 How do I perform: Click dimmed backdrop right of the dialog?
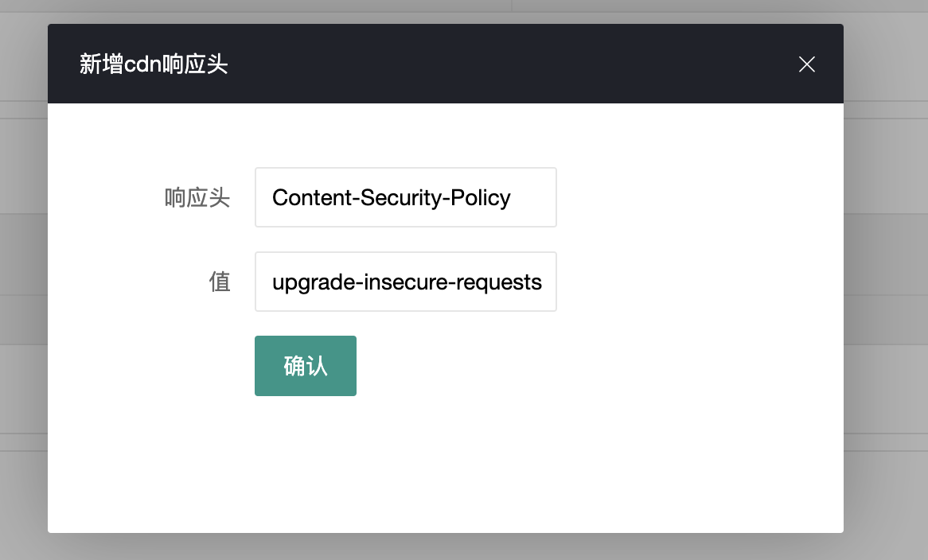coord(885,278)
